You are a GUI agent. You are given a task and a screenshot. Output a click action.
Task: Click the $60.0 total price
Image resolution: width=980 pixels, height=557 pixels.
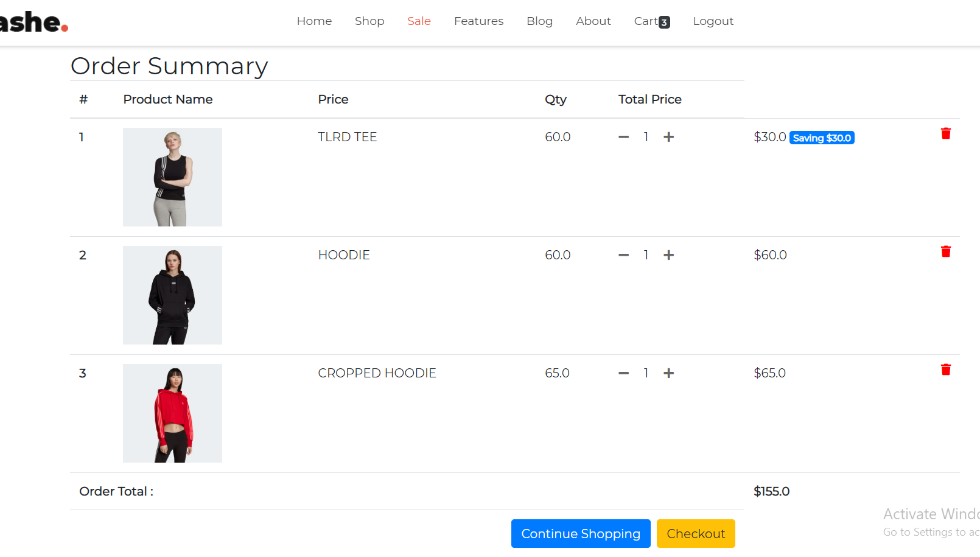tap(770, 255)
